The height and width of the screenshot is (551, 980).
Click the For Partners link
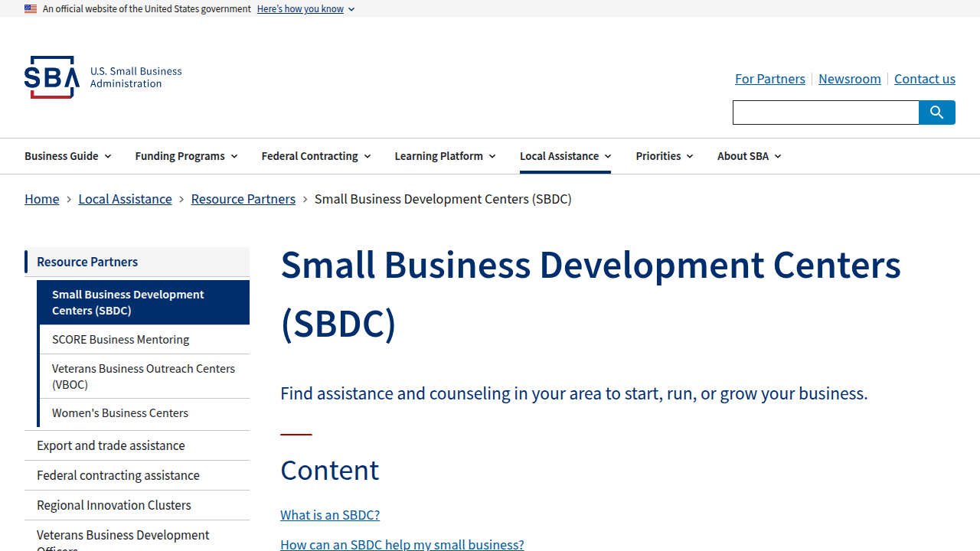tap(770, 79)
